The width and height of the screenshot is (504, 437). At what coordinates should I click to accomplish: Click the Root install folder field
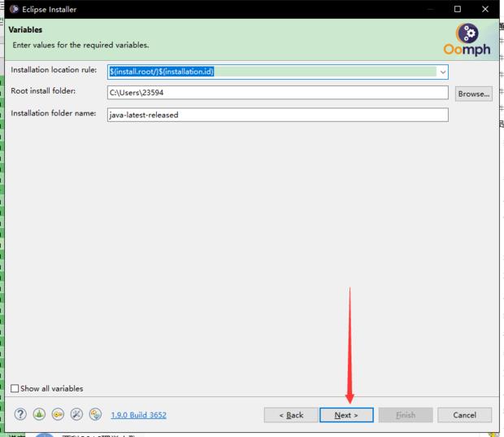coord(277,94)
